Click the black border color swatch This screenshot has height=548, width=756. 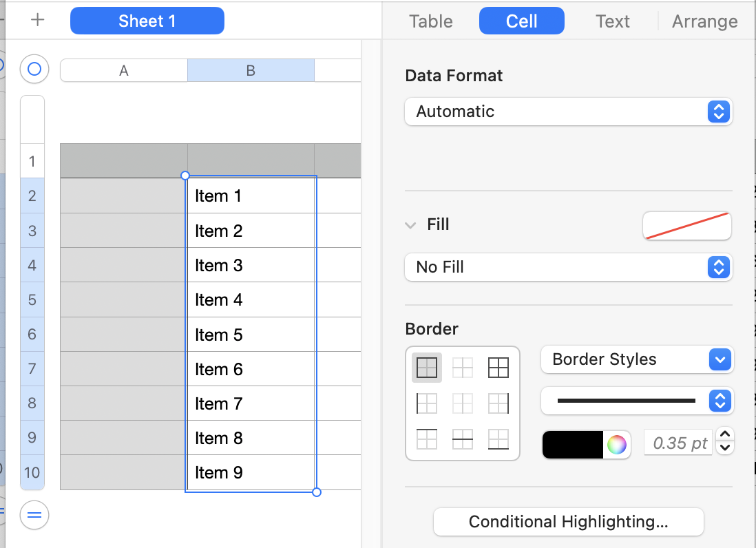[x=574, y=445]
